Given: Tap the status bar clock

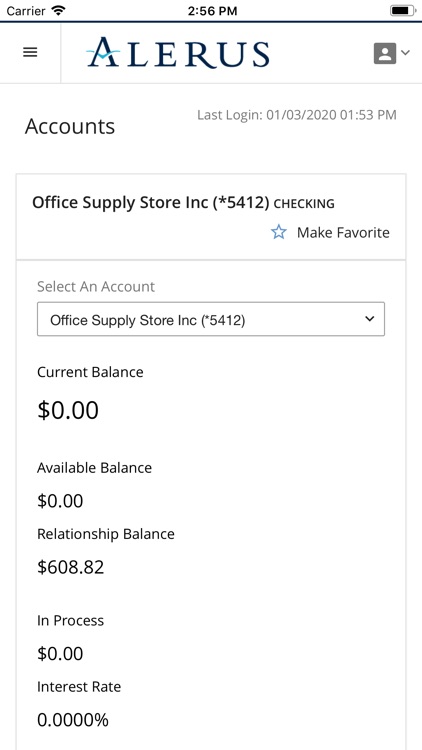Looking at the screenshot, I should 212,11.
